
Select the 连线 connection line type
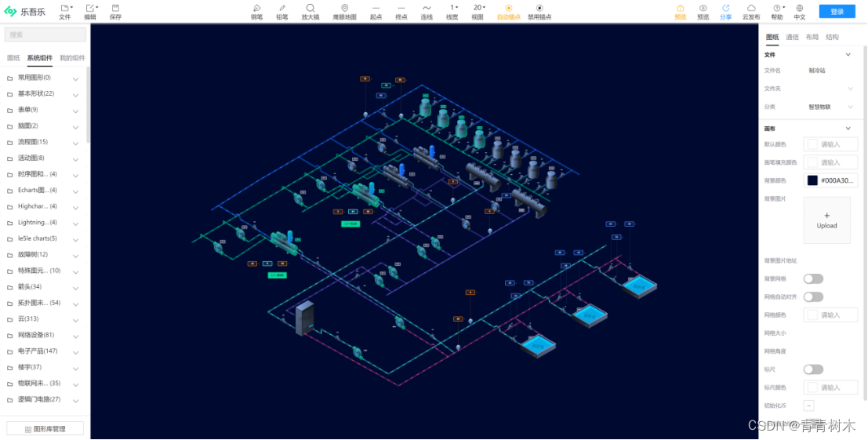tap(427, 12)
